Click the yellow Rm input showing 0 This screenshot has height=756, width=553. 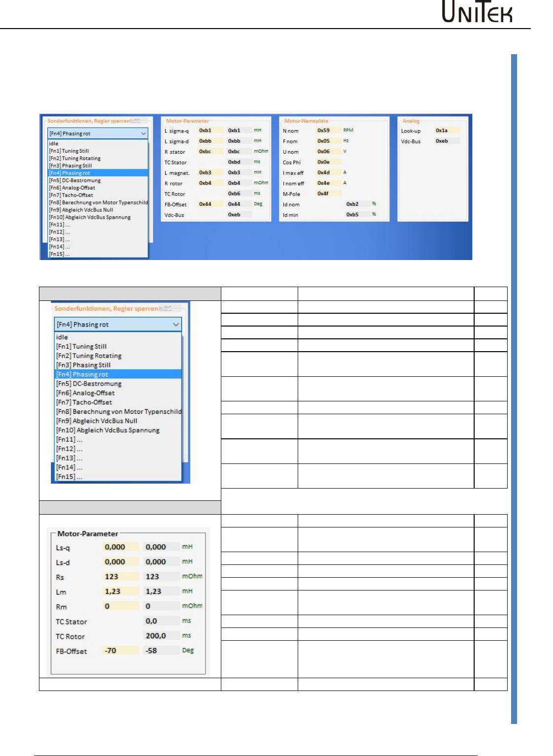tap(121, 606)
